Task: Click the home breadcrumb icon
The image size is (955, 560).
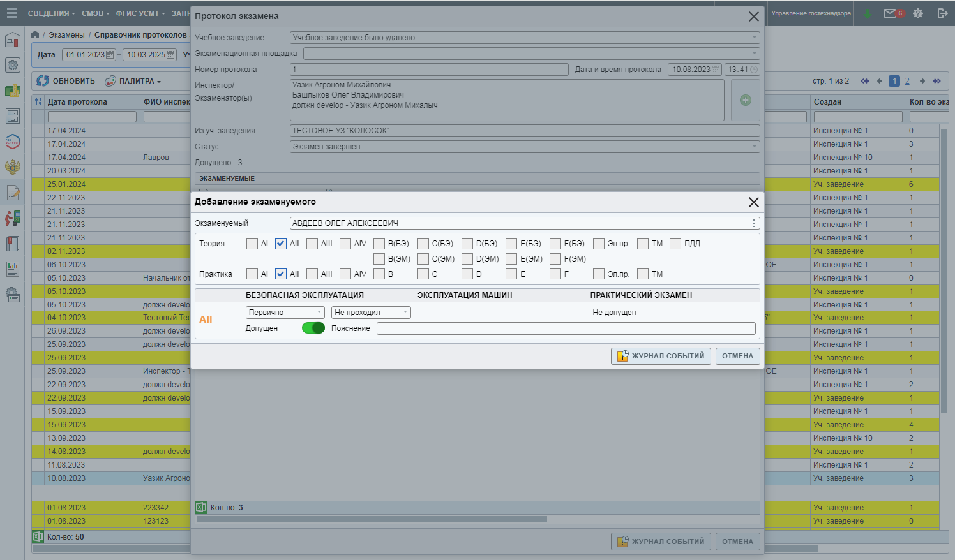Action: 35,34
